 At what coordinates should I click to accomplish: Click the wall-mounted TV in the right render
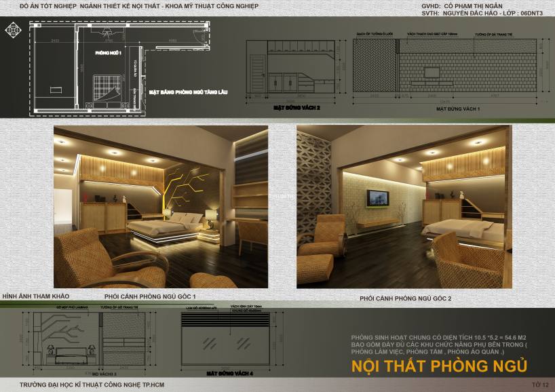pyautogui.click(x=377, y=197)
